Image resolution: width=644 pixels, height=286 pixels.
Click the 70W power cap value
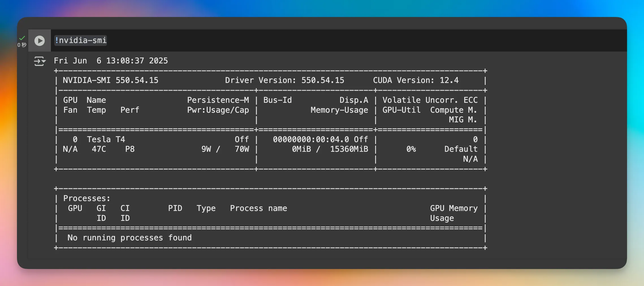(242, 149)
